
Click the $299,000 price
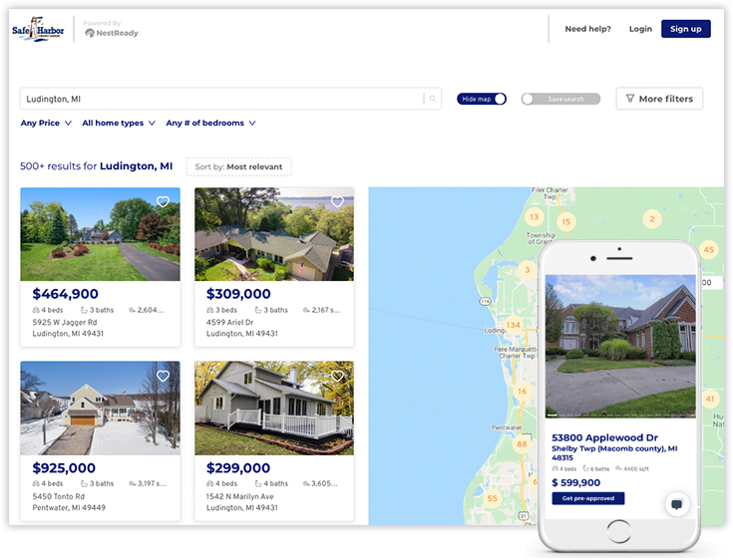tap(238, 468)
